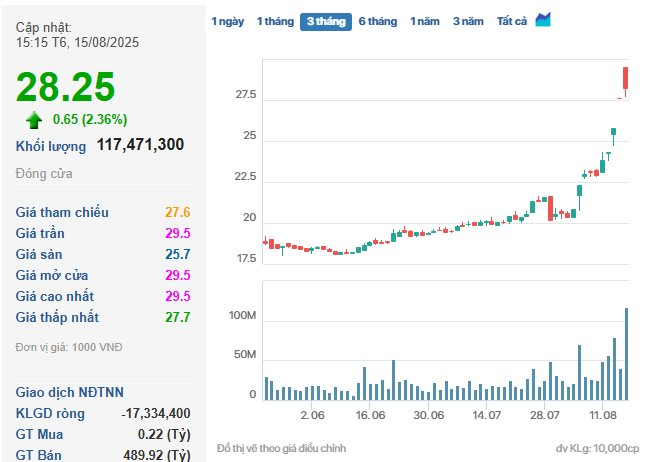Select the 1 ngày time range tab

[x=227, y=21]
